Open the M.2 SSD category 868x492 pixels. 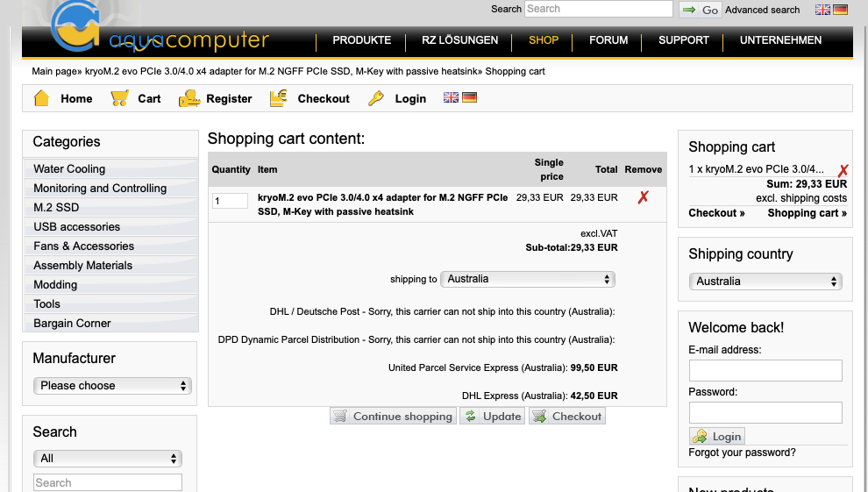[x=110, y=208]
